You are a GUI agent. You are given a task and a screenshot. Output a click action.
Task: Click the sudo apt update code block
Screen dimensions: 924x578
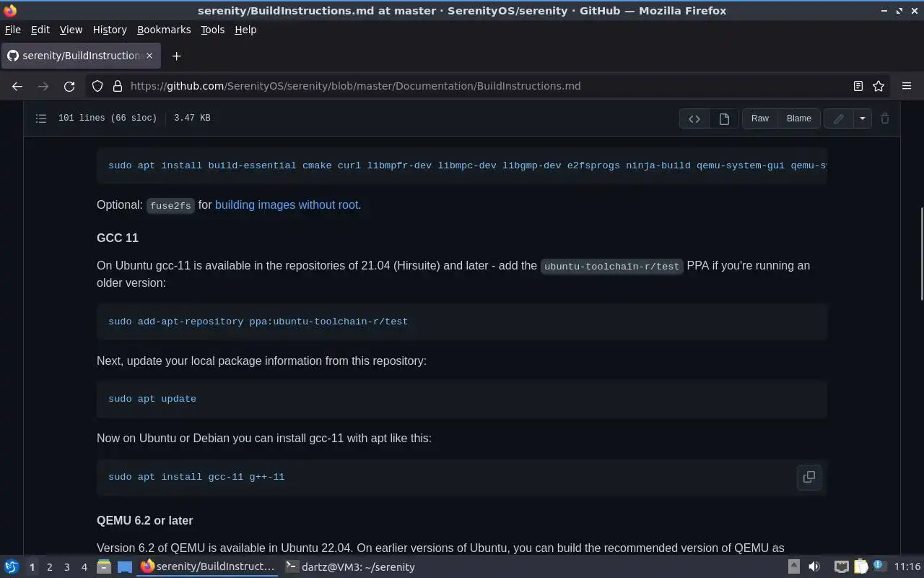point(462,399)
